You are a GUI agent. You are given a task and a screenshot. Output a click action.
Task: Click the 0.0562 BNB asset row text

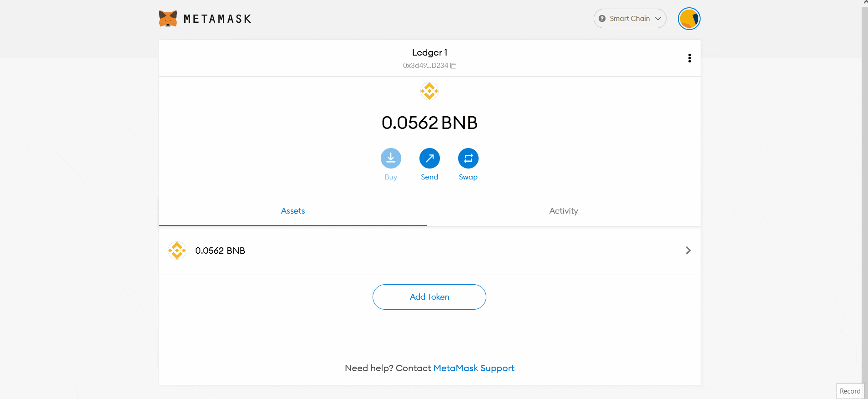(x=220, y=251)
